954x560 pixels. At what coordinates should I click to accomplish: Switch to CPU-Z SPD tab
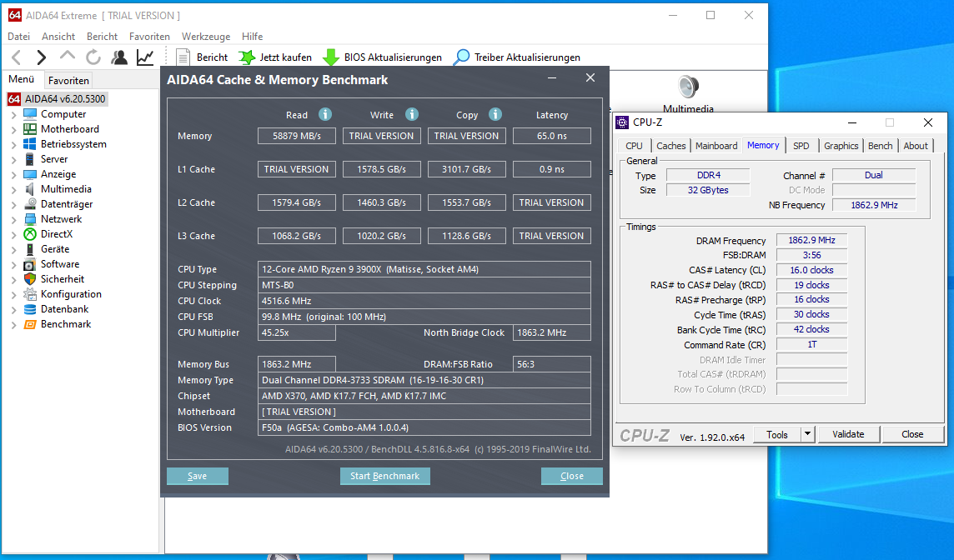point(801,145)
